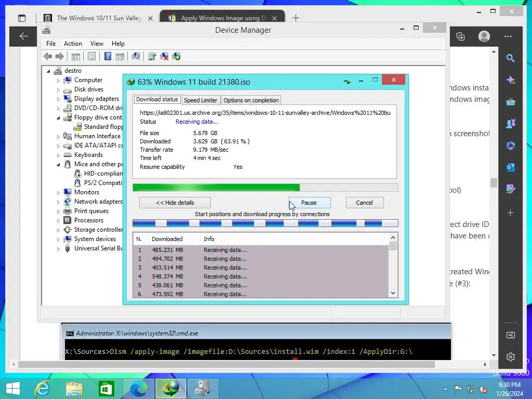The image size is (532, 399).
Task: Click Internet Download Manager taskbar icon
Action: pyautogui.click(x=170, y=389)
